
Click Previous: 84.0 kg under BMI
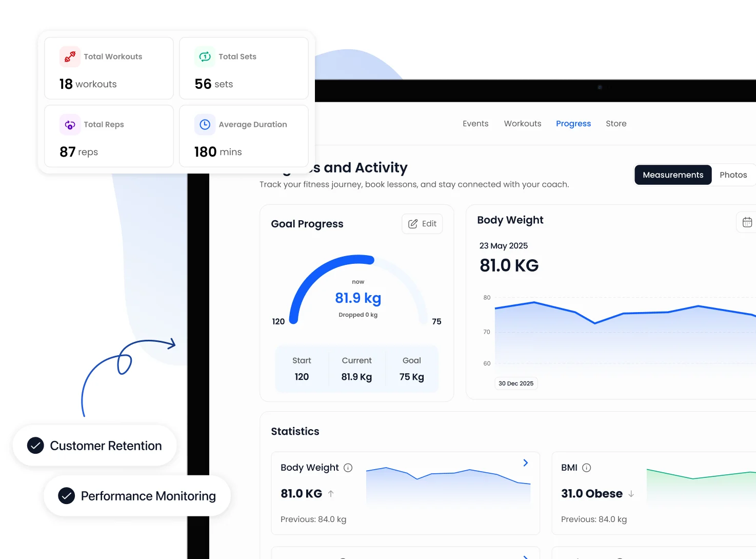coord(594,519)
